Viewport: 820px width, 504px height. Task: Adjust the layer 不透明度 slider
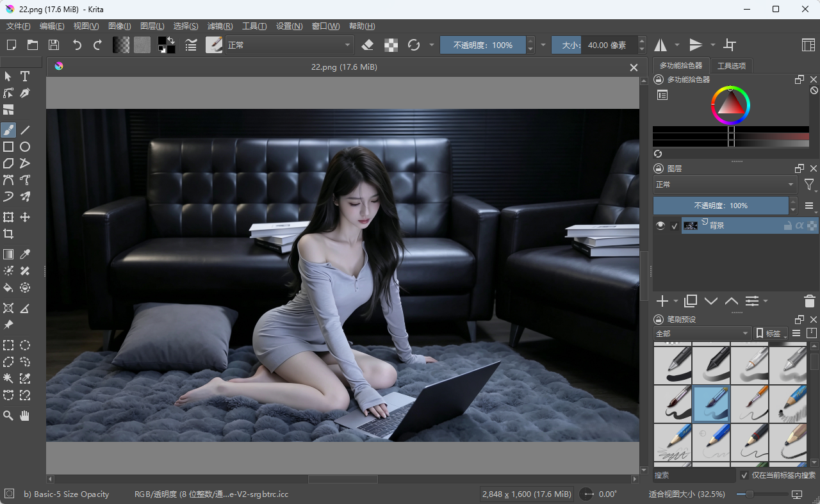[x=721, y=206]
